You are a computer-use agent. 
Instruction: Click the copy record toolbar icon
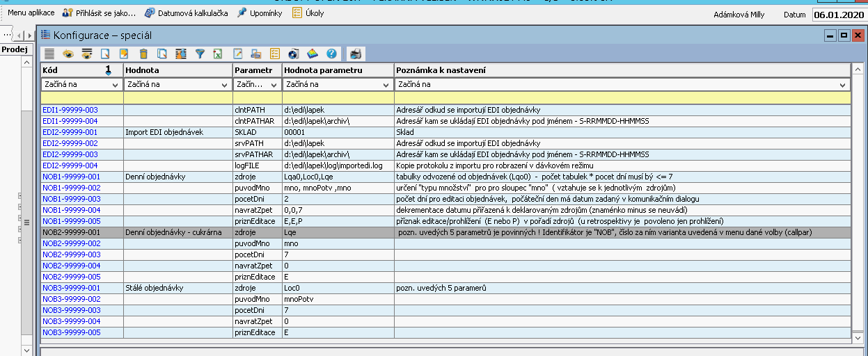tap(162, 54)
